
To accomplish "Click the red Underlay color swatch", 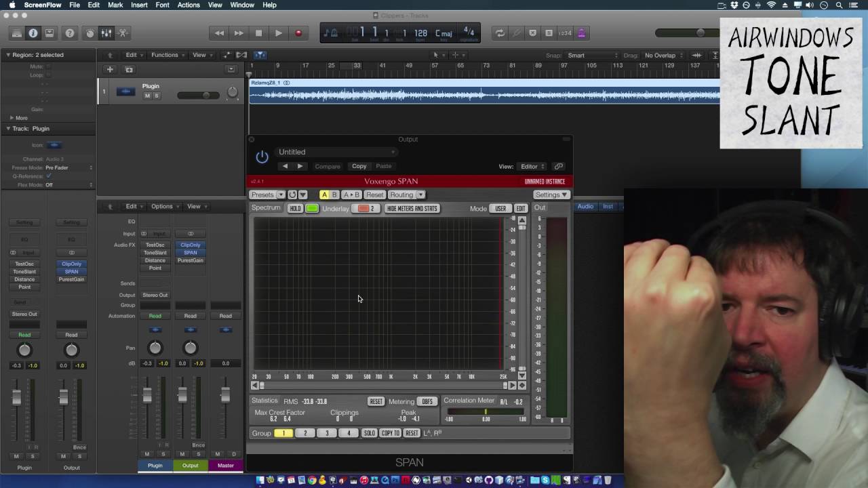I will click(367, 208).
